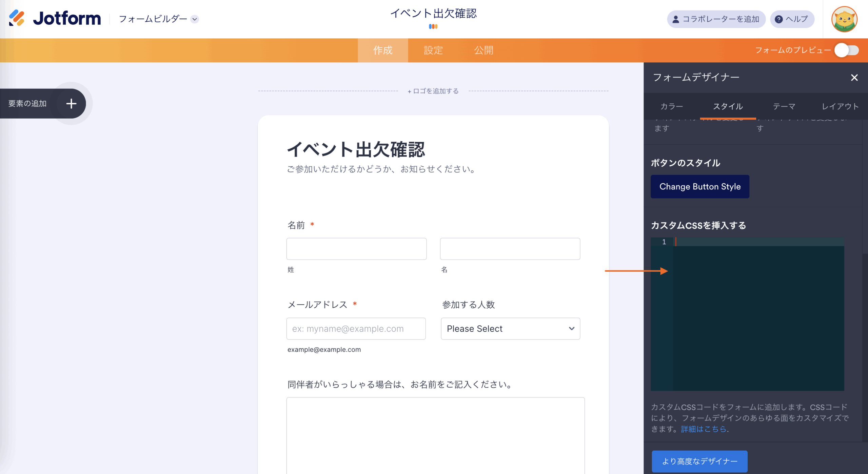868x474 pixels.
Task: Click +ロゴを追加する placeholder
Action: tap(433, 91)
